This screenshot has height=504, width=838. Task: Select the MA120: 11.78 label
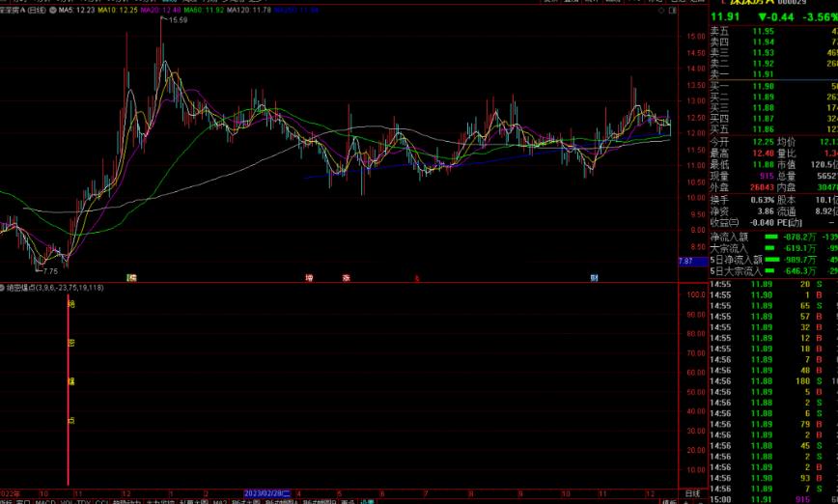[x=249, y=11]
